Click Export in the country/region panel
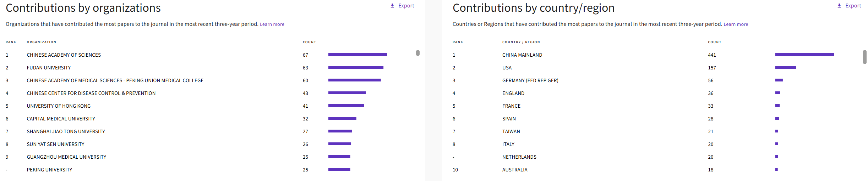 849,6
